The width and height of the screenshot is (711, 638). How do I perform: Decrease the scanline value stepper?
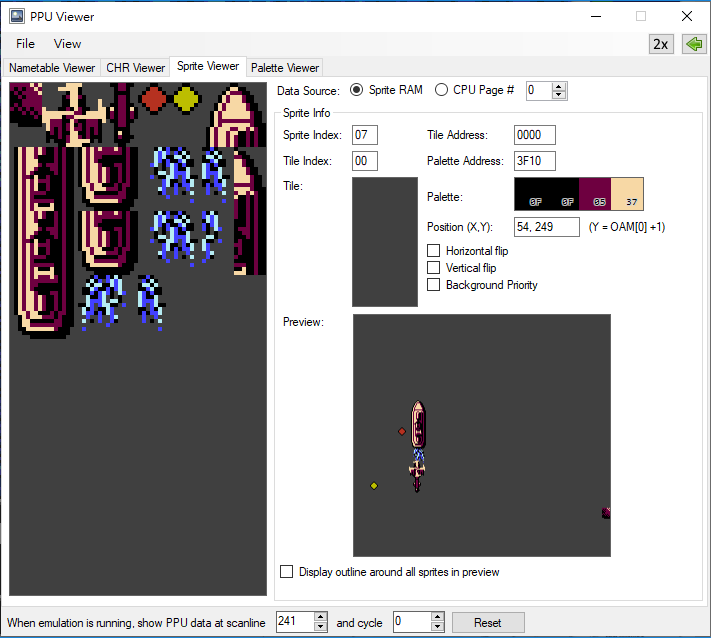(320, 626)
